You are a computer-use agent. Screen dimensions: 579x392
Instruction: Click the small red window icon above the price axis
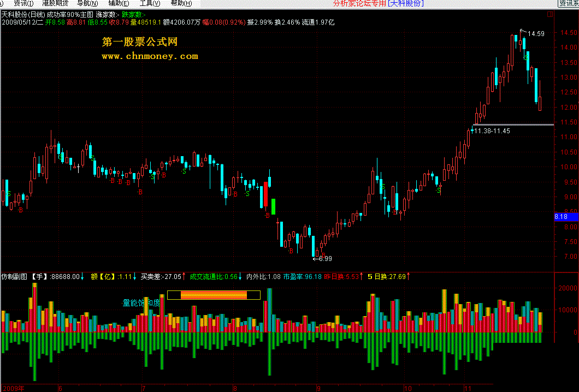(x=550, y=14)
